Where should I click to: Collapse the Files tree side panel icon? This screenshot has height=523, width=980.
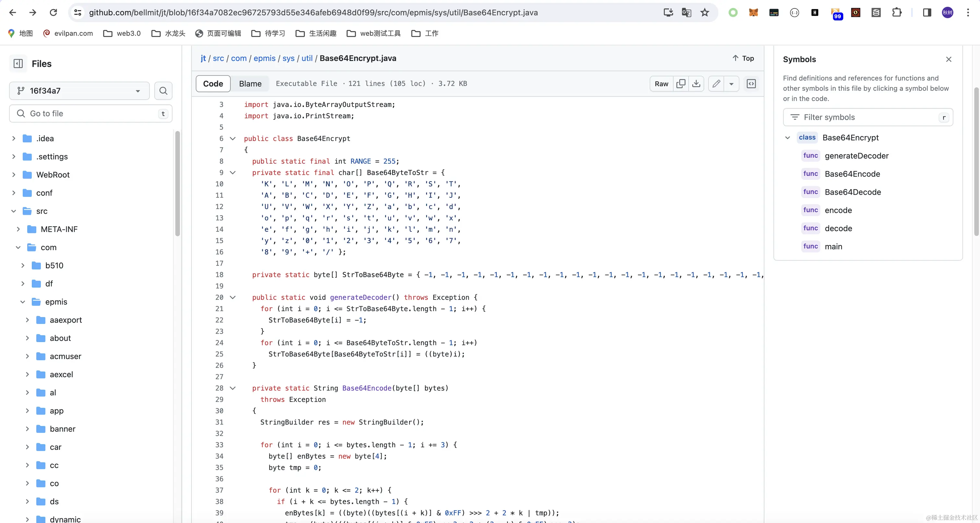coord(18,64)
